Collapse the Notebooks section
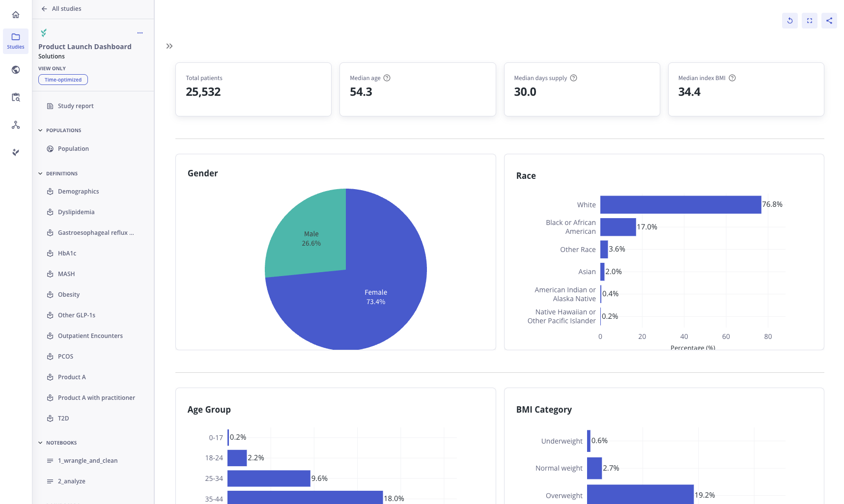 coord(40,443)
